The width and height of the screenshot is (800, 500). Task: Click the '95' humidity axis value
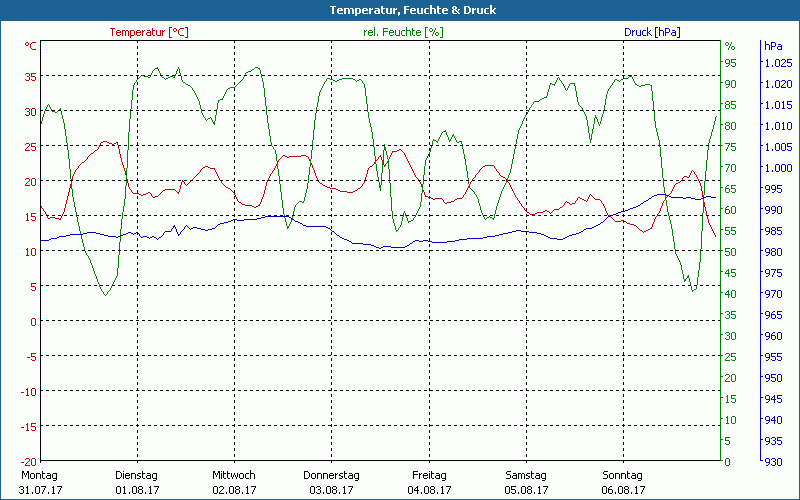731,63
